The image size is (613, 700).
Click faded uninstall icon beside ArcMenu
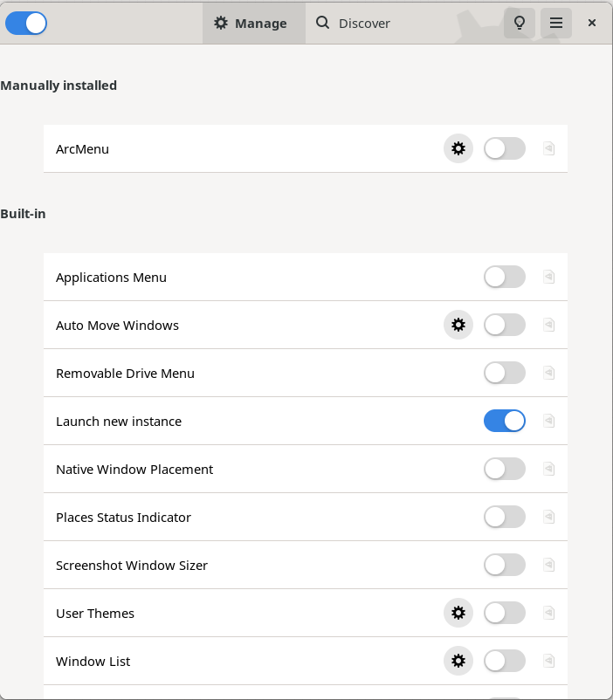click(x=548, y=148)
